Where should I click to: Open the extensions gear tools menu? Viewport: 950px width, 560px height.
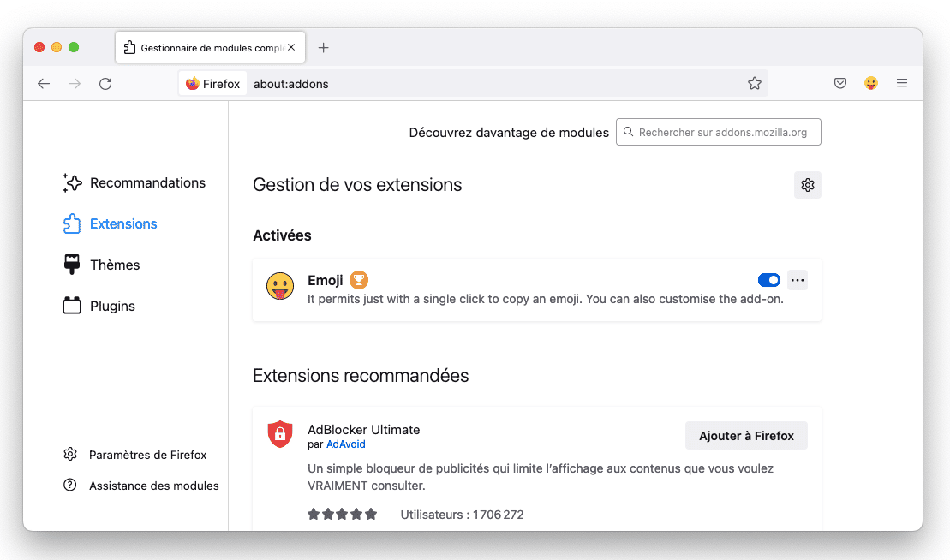pyautogui.click(x=807, y=185)
